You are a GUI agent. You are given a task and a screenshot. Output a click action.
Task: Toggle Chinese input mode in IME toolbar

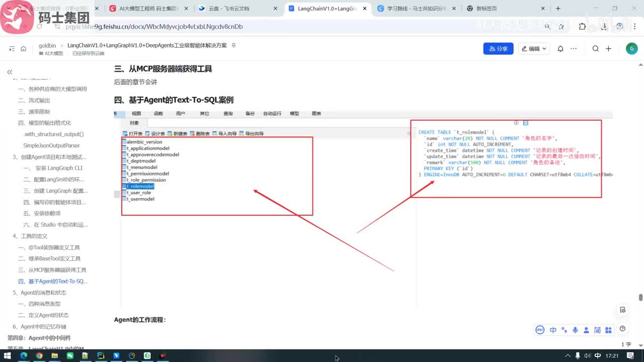553,330
